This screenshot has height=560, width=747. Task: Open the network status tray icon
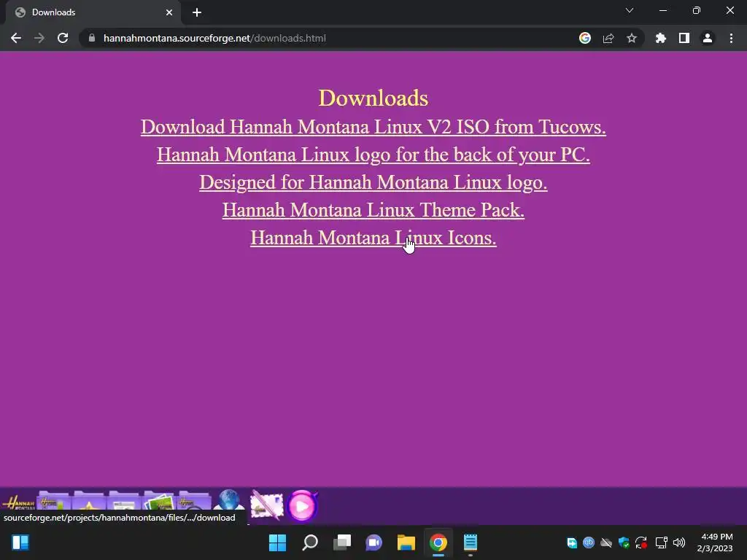661,542
